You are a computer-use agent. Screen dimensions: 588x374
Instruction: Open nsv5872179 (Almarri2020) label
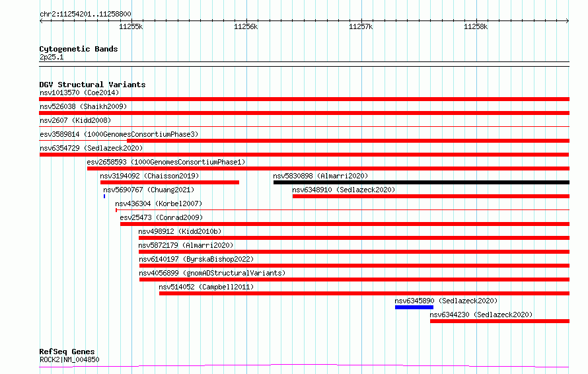(186, 245)
